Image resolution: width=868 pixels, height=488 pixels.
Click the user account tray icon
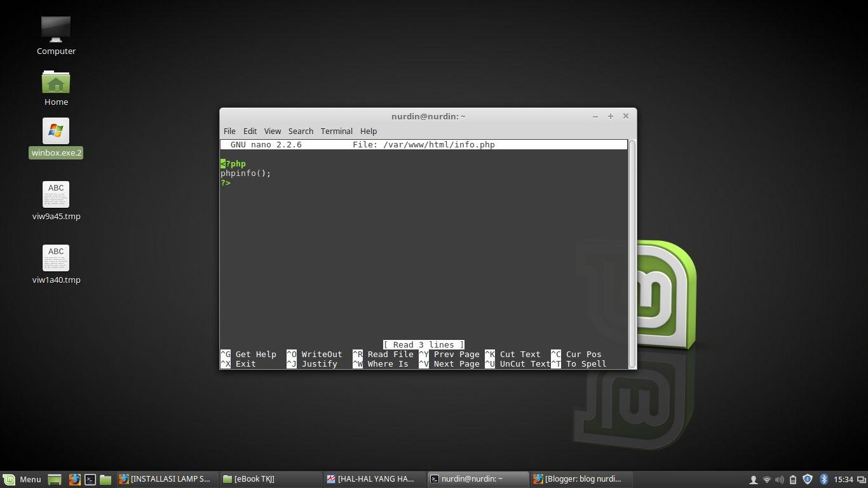click(754, 480)
